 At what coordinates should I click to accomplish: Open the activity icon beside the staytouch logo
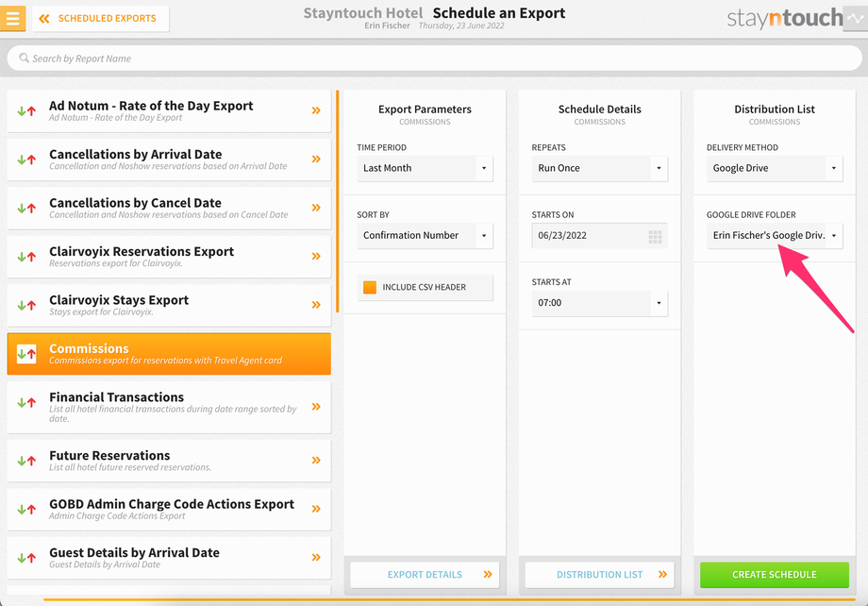(856, 18)
